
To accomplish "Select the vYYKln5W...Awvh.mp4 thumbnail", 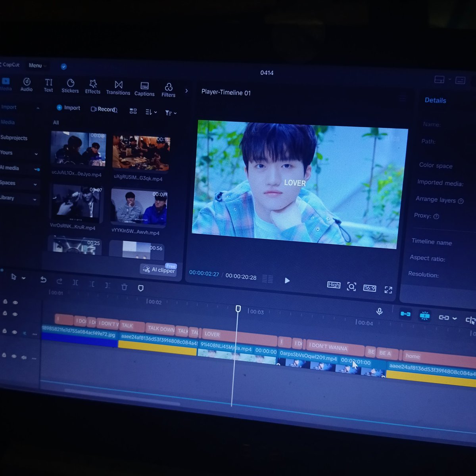I will (x=139, y=208).
